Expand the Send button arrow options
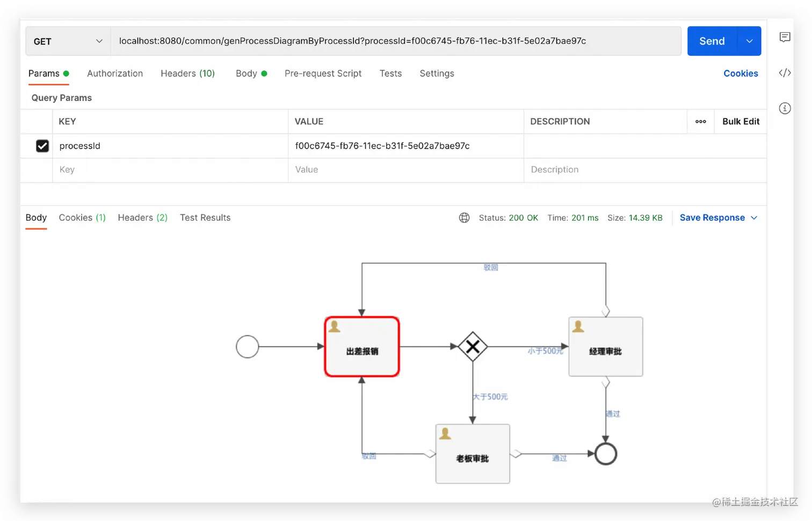 [749, 41]
